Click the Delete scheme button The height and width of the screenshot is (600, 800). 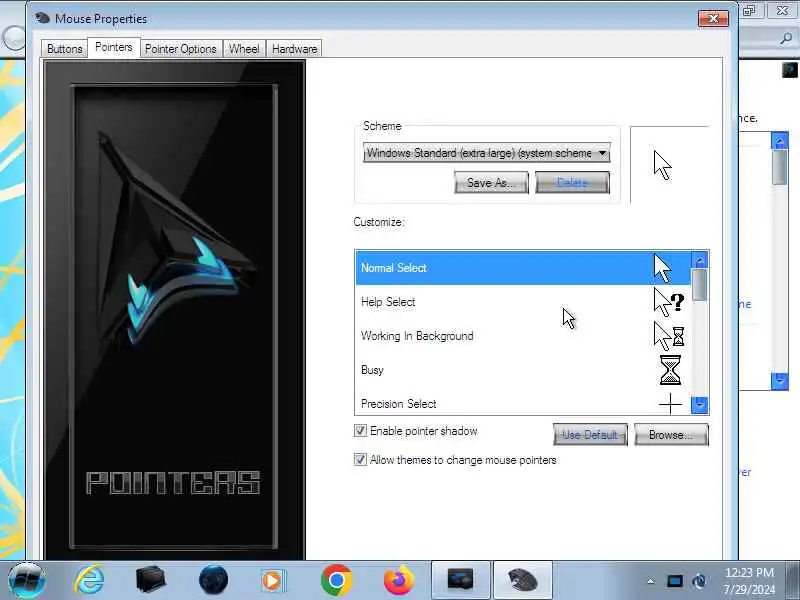coord(572,183)
